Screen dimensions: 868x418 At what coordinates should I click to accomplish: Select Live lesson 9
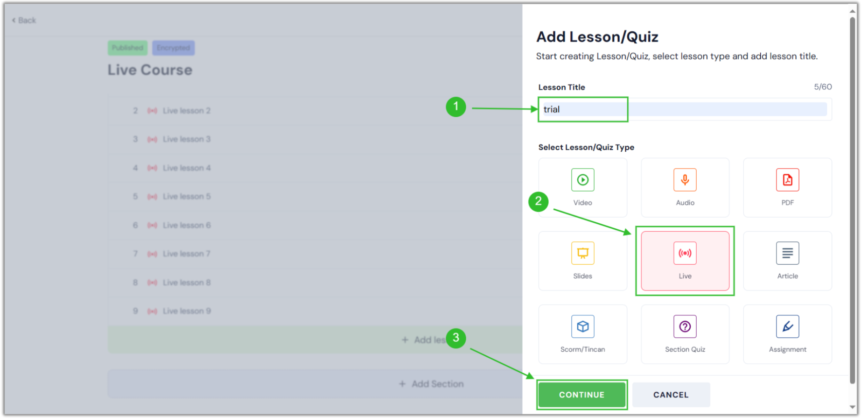[x=186, y=311]
